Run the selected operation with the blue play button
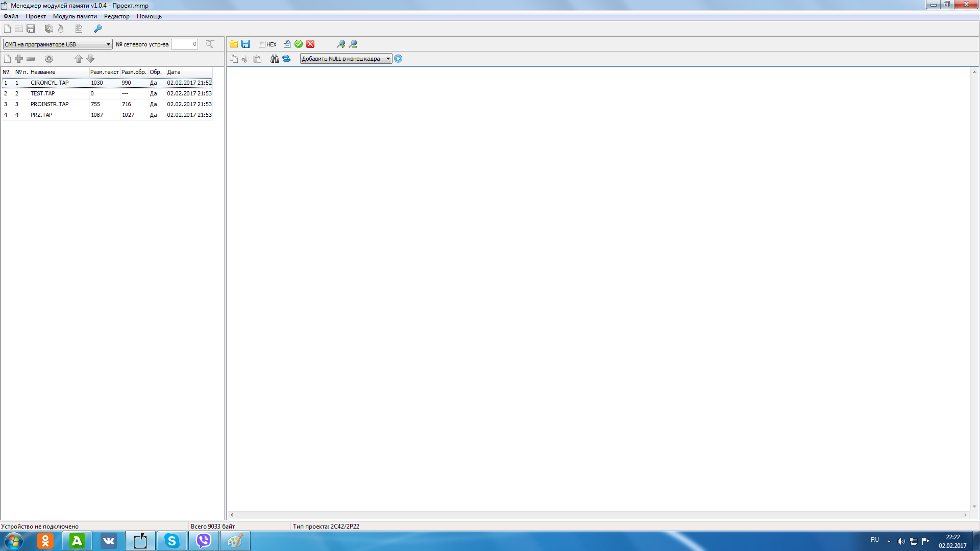 [x=398, y=59]
